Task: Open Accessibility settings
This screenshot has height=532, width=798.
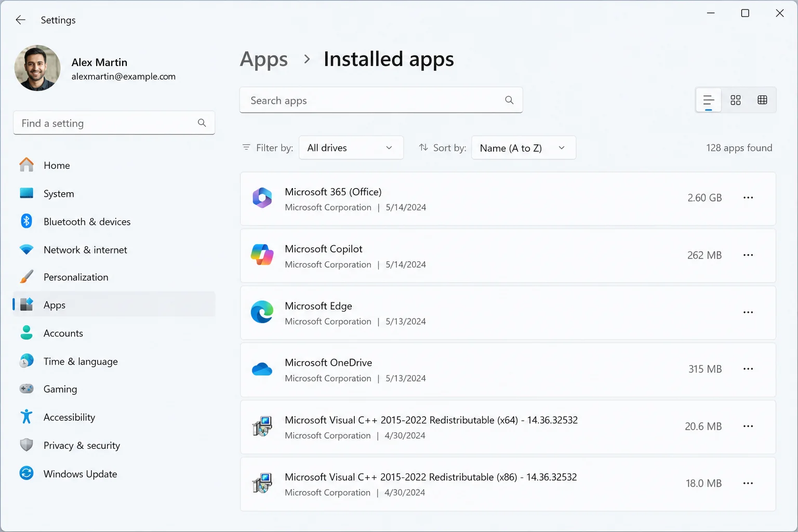Action: [x=114, y=417]
